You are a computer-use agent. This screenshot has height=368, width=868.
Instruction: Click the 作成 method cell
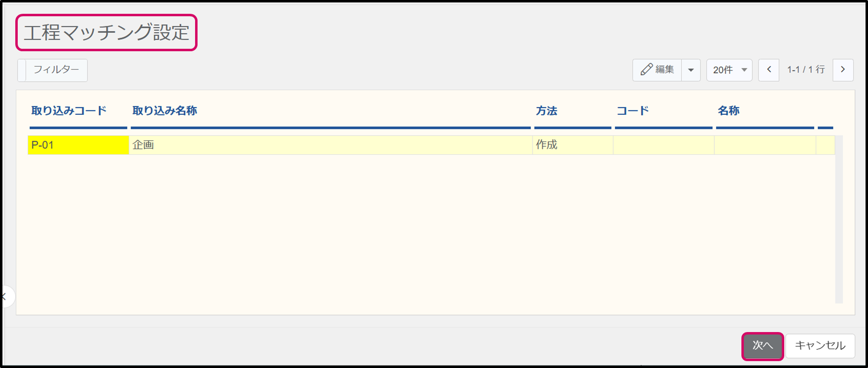(572, 145)
